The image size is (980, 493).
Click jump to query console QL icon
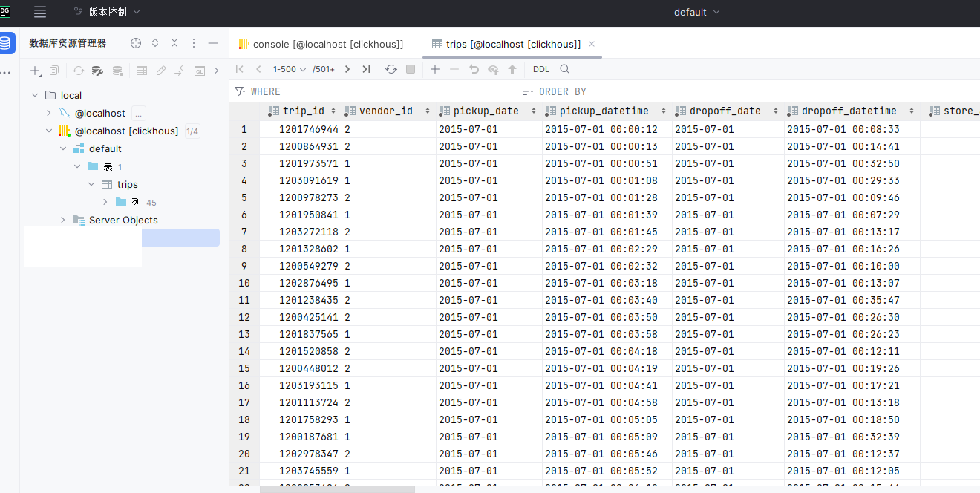(x=200, y=71)
